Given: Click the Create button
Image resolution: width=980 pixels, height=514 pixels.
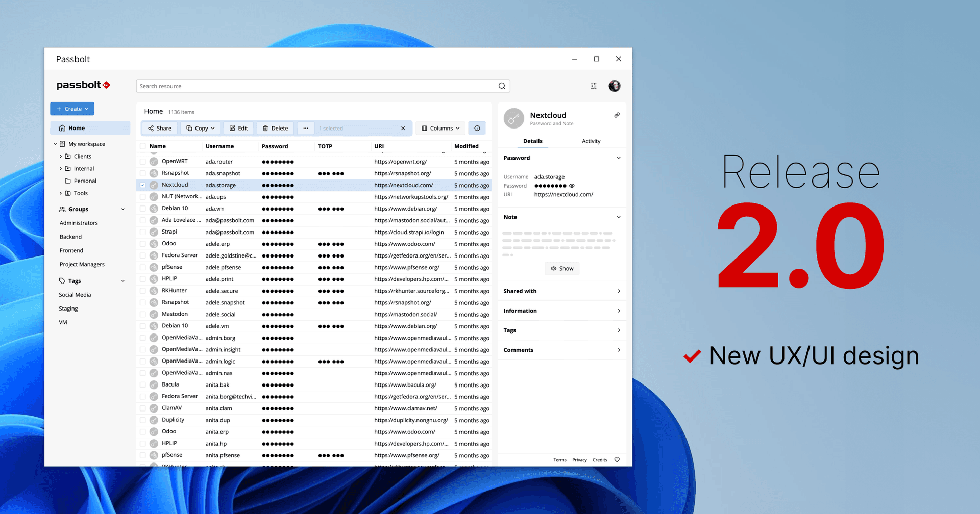Looking at the screenshot, I should pyautogui.click(x=72, y=109).
